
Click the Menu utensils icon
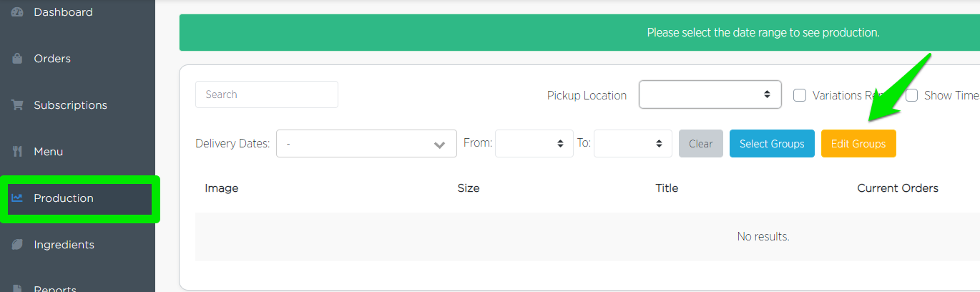18,152
